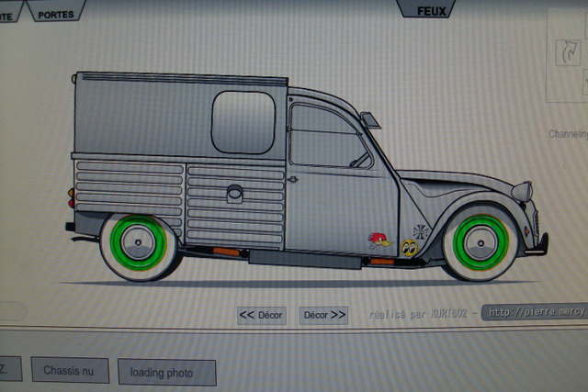Click the Channels label at right edge
588x392 pixels.
pos(567,134)
